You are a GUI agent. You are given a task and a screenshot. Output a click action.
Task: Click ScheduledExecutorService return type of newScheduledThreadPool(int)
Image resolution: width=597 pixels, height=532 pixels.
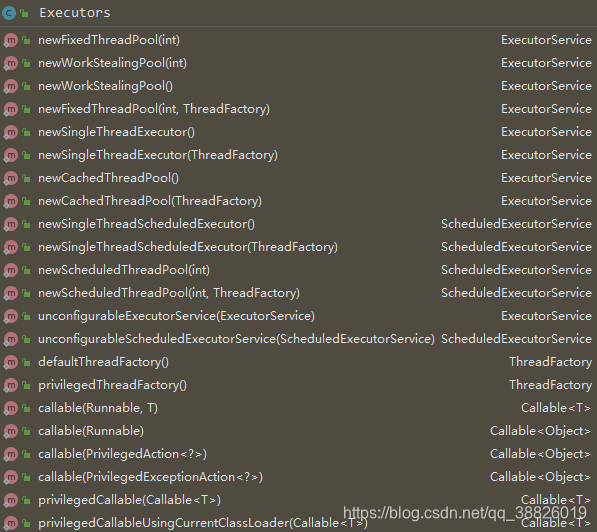(517, 270)
